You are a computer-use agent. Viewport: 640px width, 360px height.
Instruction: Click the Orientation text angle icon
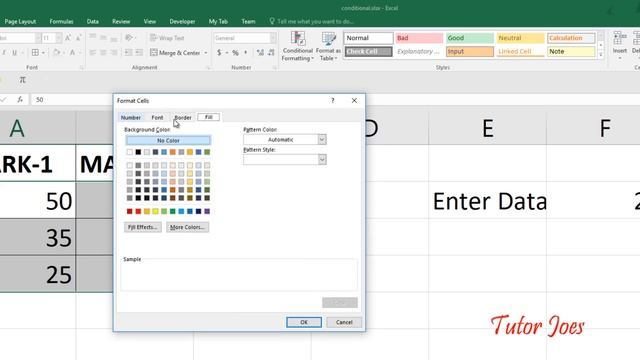pyautogui.click(x=129, y=38)
